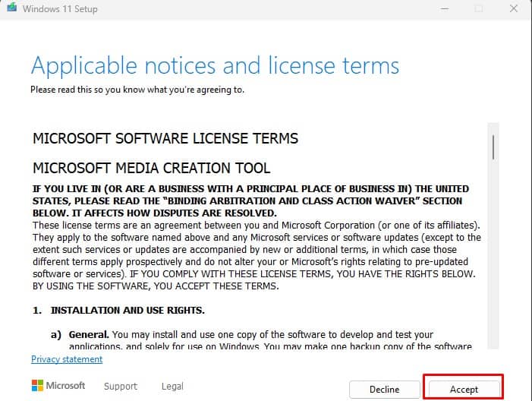
Task: Open the Privacy statement link
Action: (x=67, y=359)
